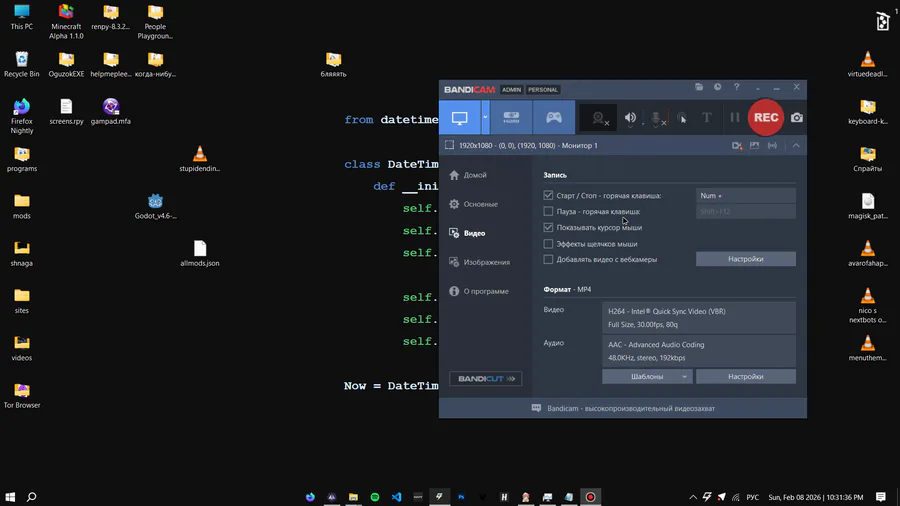The width and height of the screenshot is (900, 506).
Task: Select the mods folder on desktop
Action: pos(22,207)
